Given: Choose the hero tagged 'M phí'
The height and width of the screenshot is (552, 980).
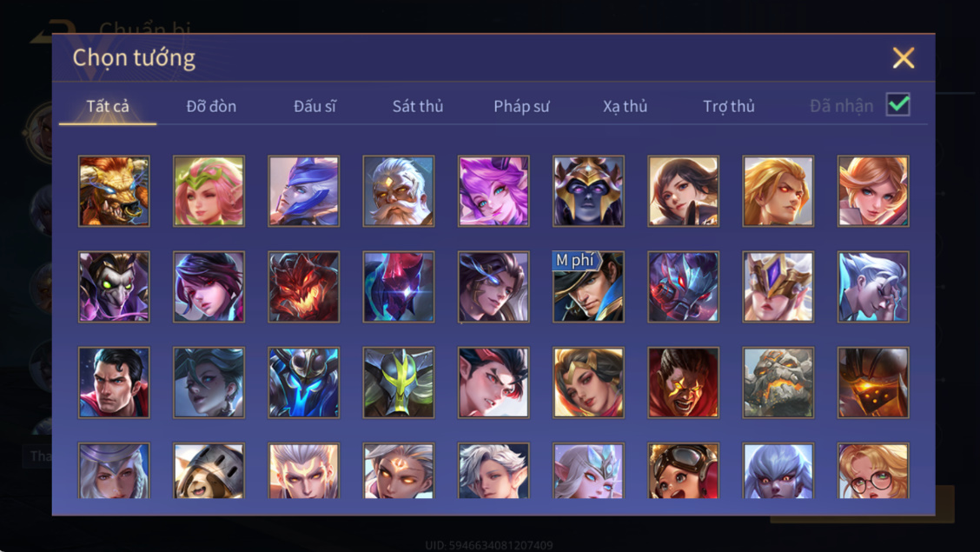Looking at the screenshot, I should tap(588, 287).
